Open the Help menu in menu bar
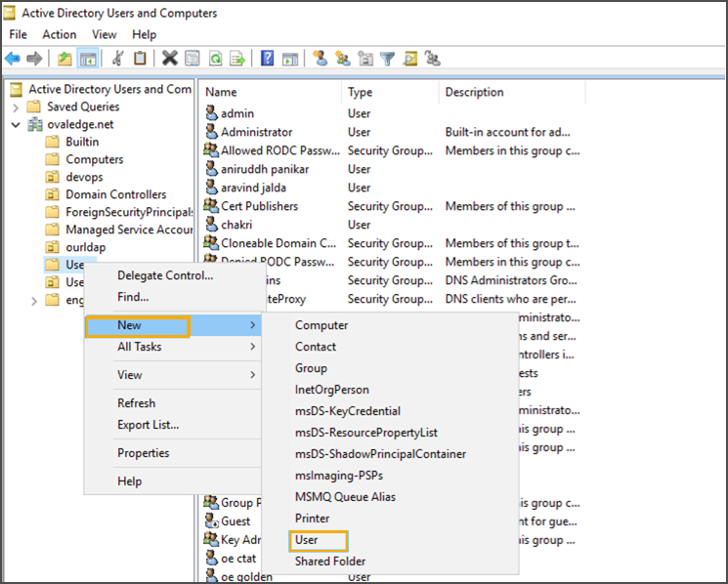Screen dimensions: 728x584 point(144,34)
